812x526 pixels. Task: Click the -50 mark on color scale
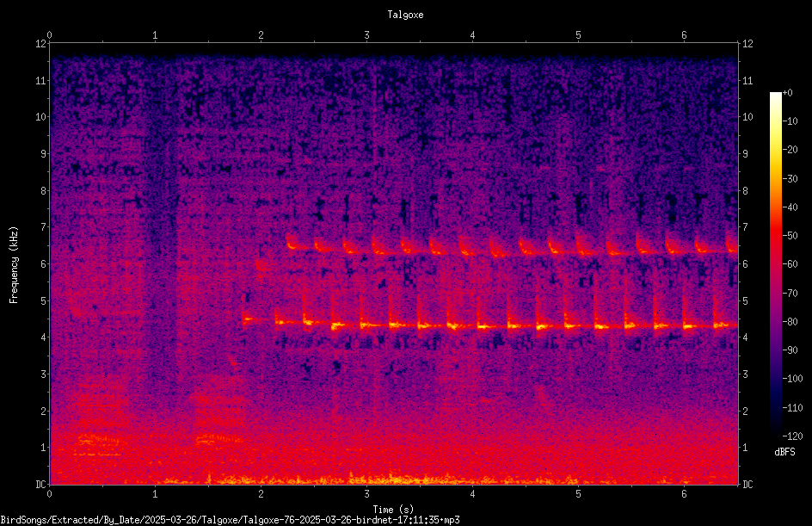790,236
